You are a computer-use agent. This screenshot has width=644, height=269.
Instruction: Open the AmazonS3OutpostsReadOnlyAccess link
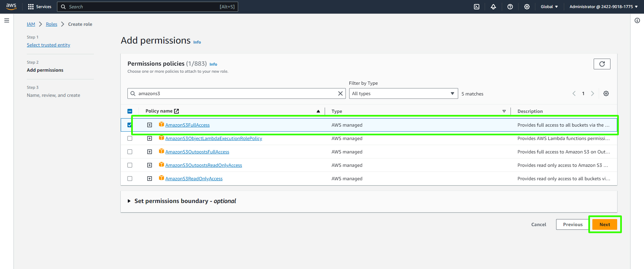tap(204, 165)
